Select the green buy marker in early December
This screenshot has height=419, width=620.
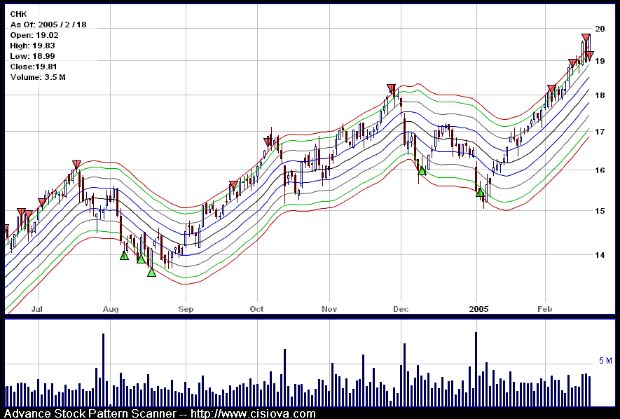tap(422, 171)
